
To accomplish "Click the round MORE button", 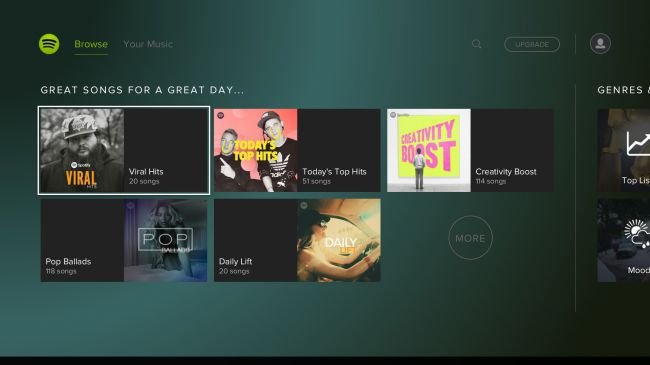I will pos(471,238).
